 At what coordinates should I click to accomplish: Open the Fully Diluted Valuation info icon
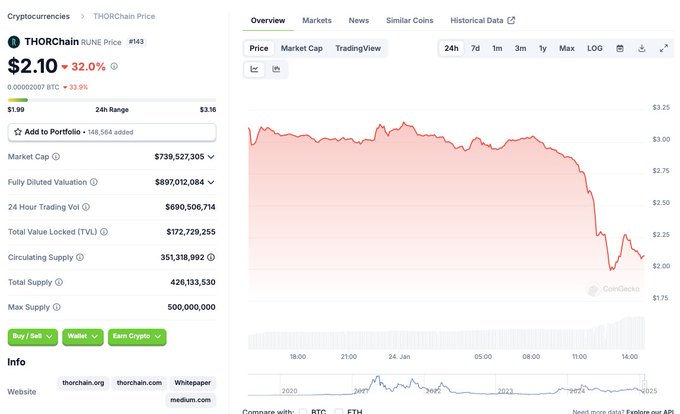(x=94, y=182)
